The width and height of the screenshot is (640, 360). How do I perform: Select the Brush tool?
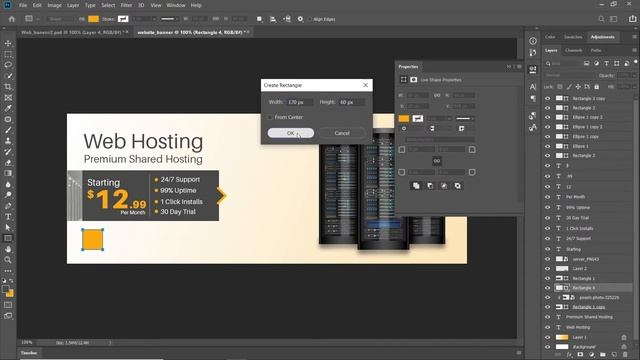coord(8,130)
